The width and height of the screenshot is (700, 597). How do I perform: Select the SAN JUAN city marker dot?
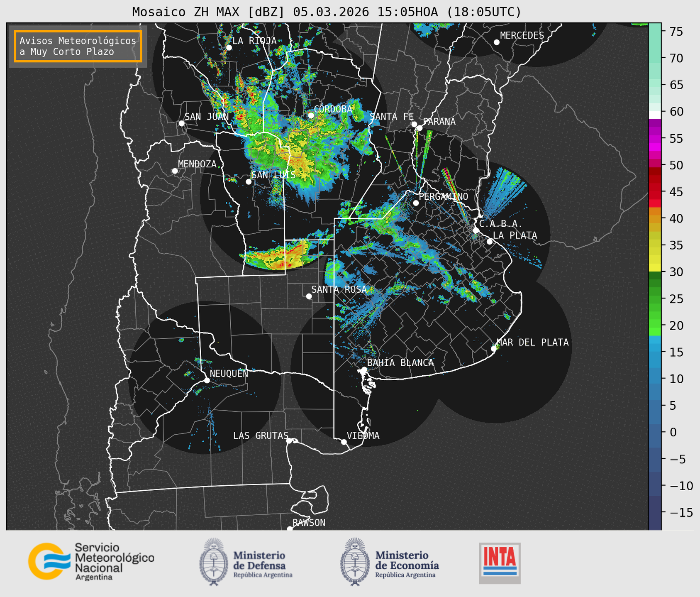(181, 123)
